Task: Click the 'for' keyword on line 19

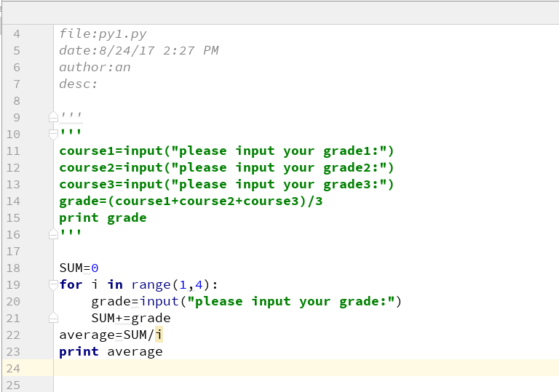Action: 71,284
